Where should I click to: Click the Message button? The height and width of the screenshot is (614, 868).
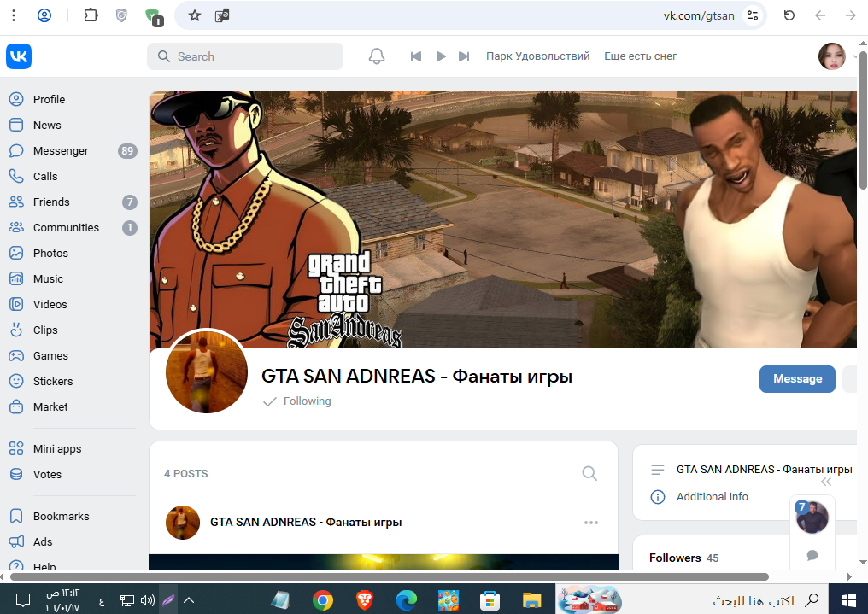coord(797,379)
